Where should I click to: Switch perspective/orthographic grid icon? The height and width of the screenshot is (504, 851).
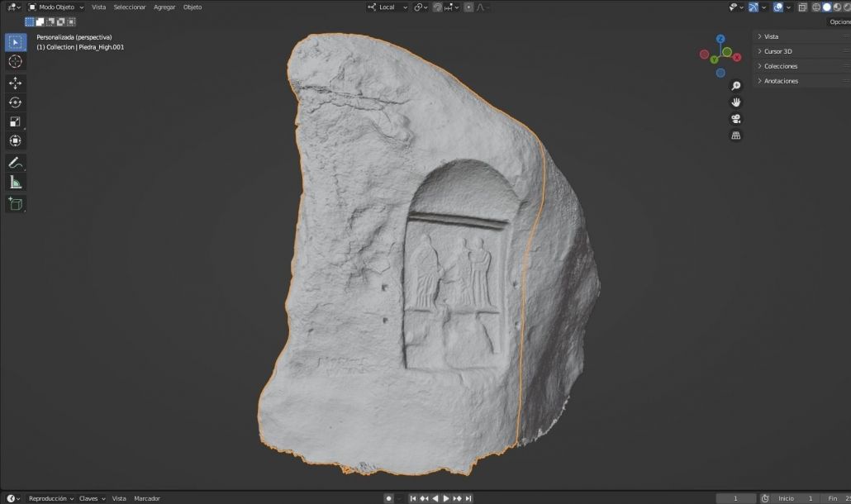(736, 136)
